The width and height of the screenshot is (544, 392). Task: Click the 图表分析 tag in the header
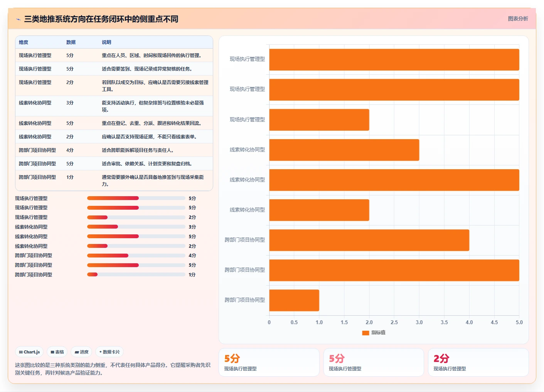[x=518, y=19]
